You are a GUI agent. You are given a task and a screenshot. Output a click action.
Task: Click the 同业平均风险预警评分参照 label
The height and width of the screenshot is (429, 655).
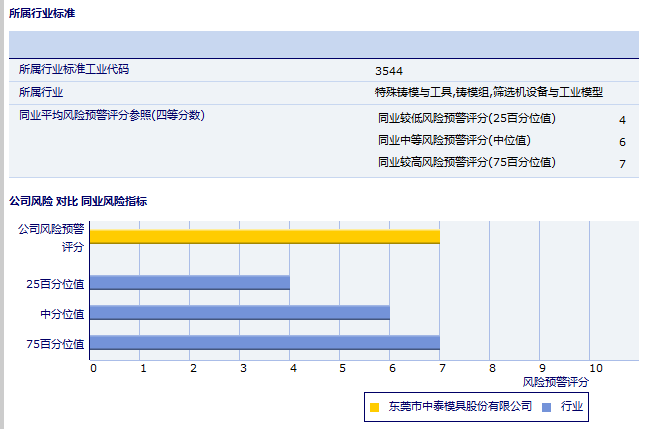pos(111,115)
